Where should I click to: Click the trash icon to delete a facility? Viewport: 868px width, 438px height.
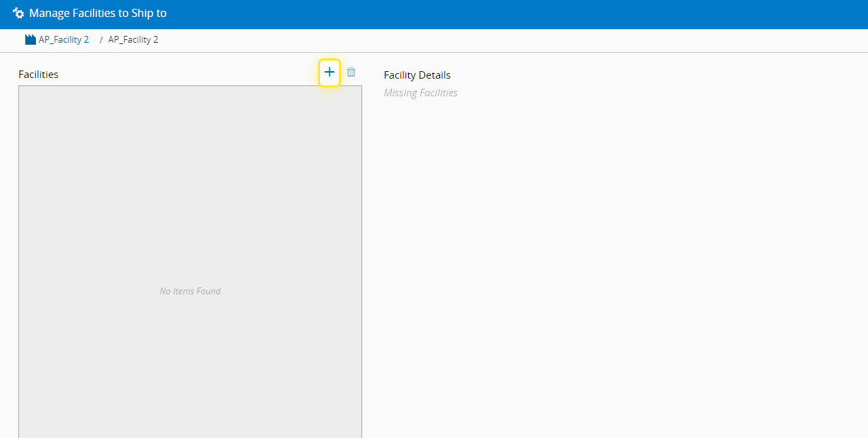pyautogui.click(x=351, y=72)
